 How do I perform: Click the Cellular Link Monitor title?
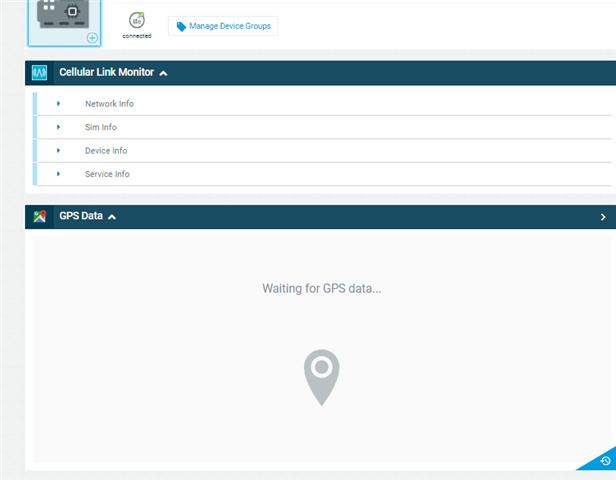106,72
